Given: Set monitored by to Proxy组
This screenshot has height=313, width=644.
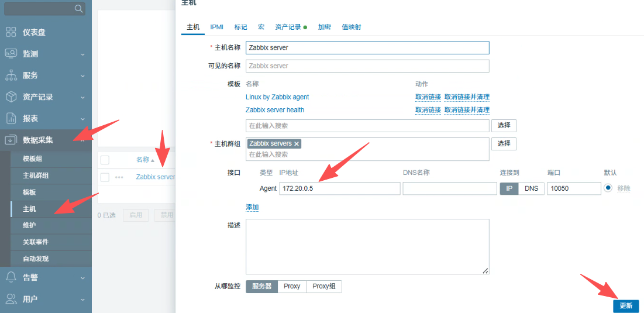Looking at the screenshot, I should (324, 286).
